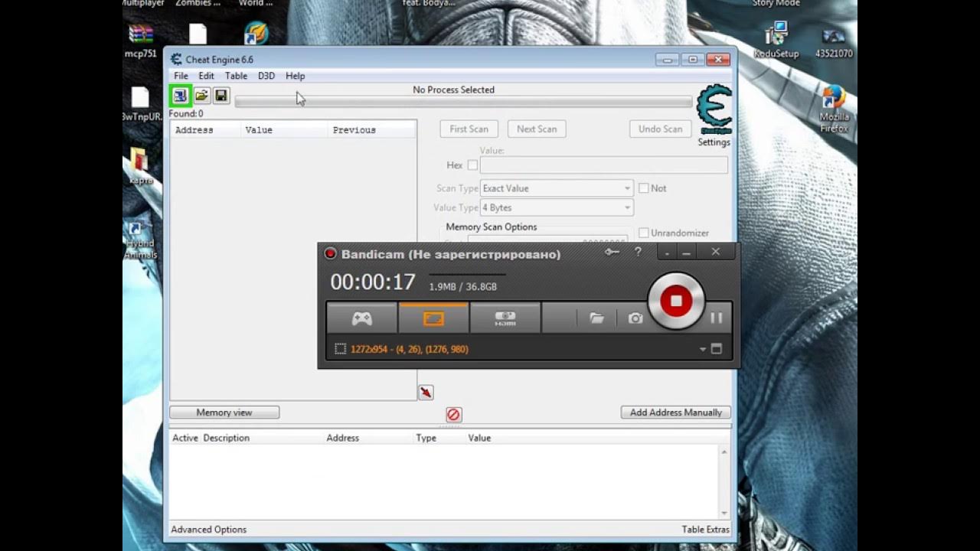Expand the Bandicam recording area dropdown arrow

(x=703, y=350)
